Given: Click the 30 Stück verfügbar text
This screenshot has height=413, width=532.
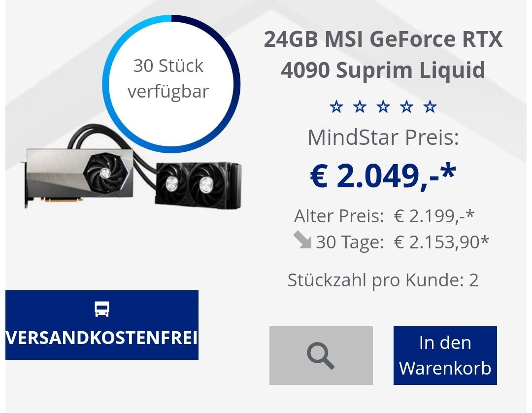Looking at the screenshot, I should 168,78.
